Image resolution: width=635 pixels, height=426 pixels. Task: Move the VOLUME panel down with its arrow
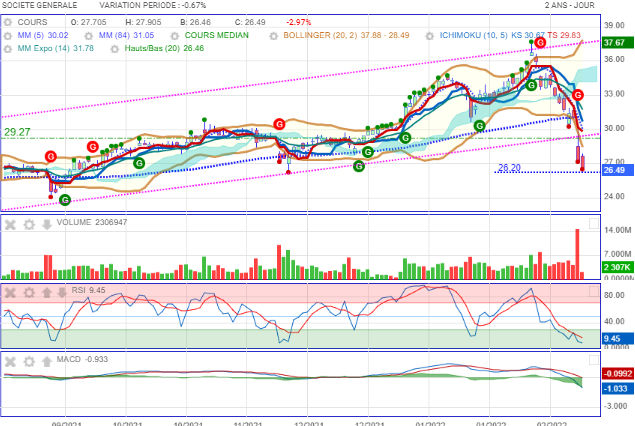(47, 224)
